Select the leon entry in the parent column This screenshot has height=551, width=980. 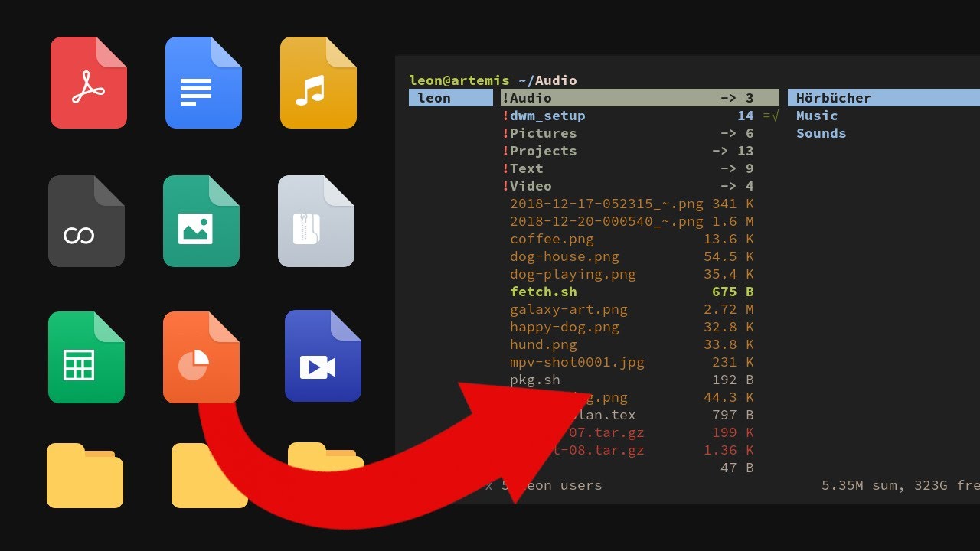coord(451,98)
